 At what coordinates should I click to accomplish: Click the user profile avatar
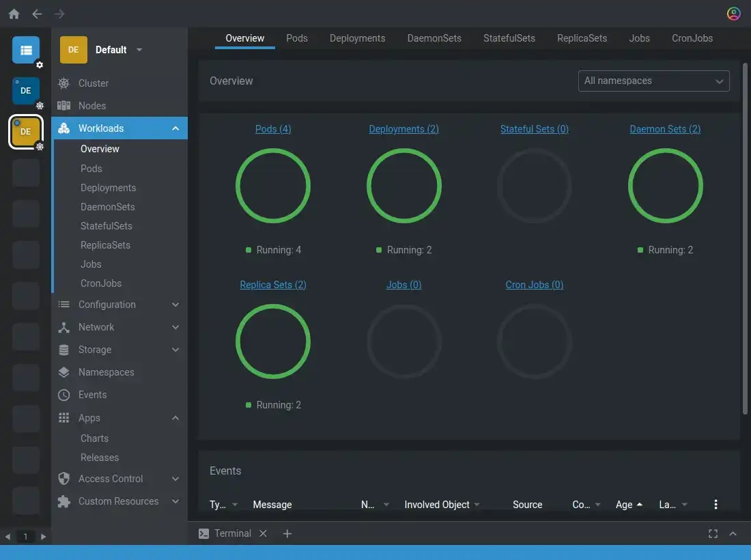(x=733, y=13)
